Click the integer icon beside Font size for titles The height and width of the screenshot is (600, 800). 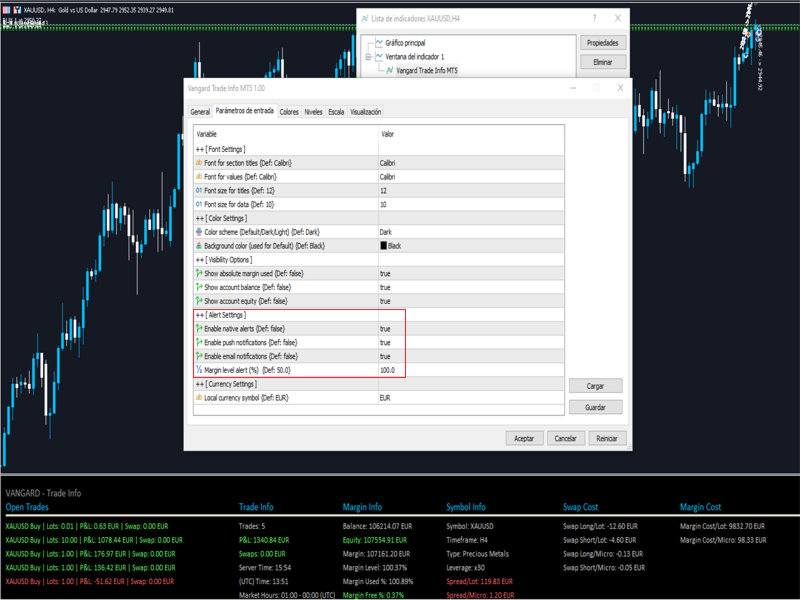click(199, 190)
